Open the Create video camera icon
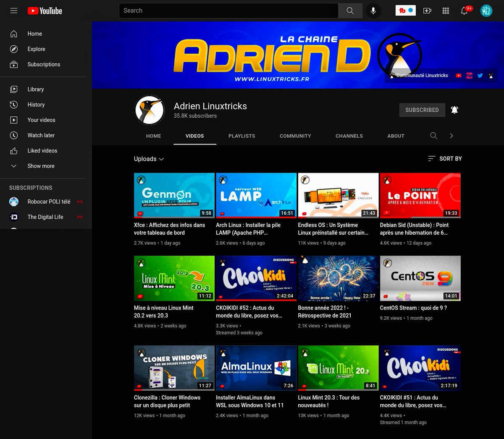504x439 pixels. pos(428,11)
